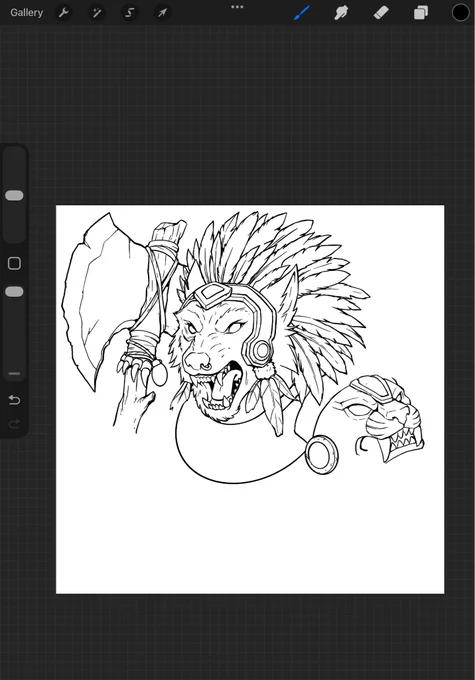Viewport: 475px width, 680px height.
Task: Tap the three-dot options indicator
Action: coord(237,7)
